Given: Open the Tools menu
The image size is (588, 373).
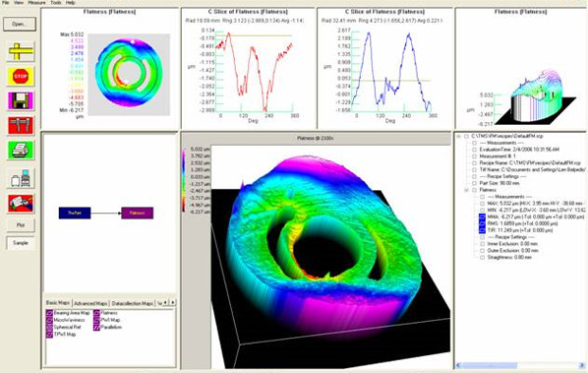Looking at the screenshot, I should point(55,2).
